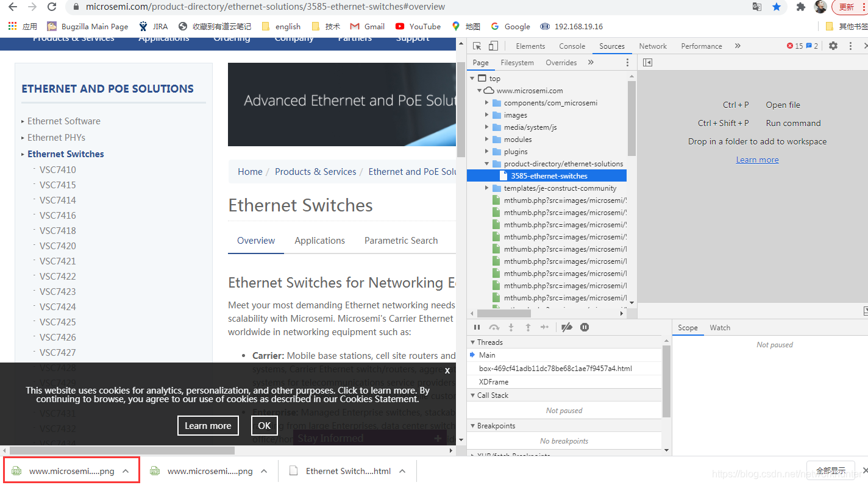The image size is (868, 485).
Task: Click the 15 errors indicator
Action: tap(794, 46)
